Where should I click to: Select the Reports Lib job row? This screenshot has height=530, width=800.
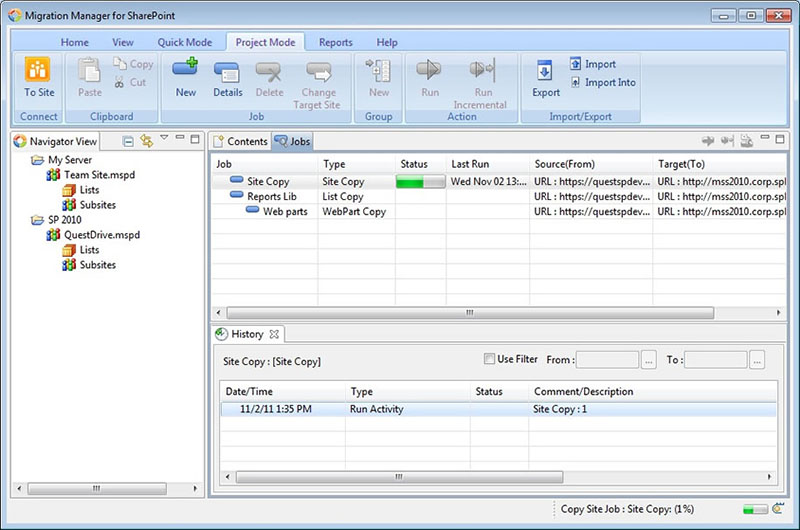click(x=499, y=196)
